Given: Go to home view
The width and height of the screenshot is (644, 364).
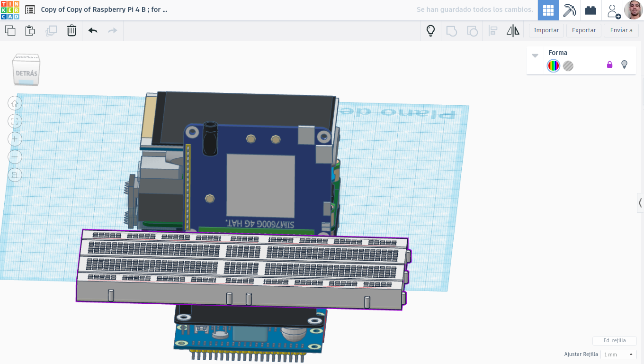Looking at the screenshot, I should coord(15,103).
